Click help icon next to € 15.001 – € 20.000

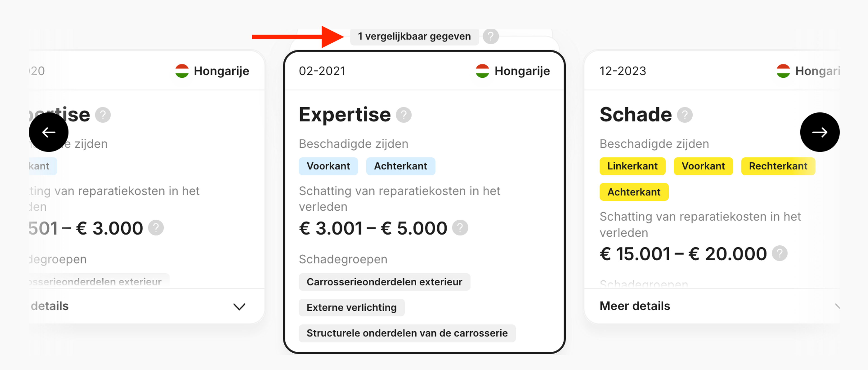click(x=780, y=254)
